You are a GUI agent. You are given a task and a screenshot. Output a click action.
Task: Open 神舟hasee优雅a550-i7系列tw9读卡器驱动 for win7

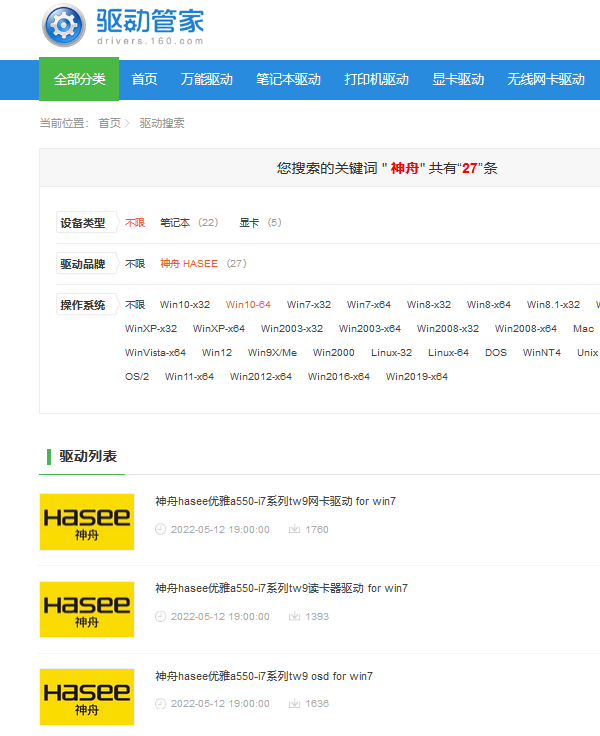[x=282, y=588]
